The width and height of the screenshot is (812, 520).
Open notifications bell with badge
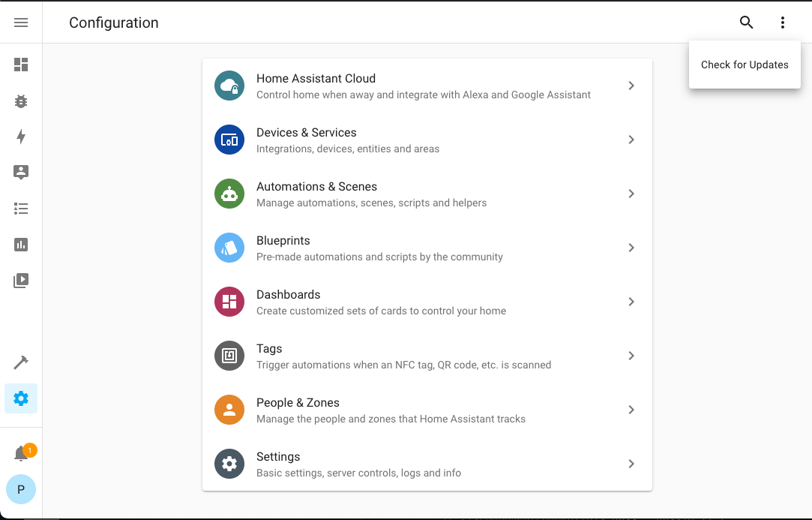(x=23, y=453)
